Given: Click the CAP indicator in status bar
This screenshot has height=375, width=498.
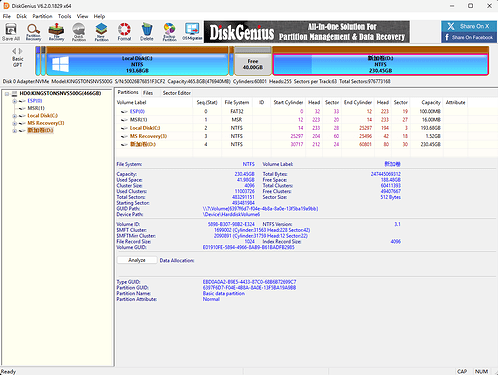Looking at the screenshot, I should coord(462,371).
